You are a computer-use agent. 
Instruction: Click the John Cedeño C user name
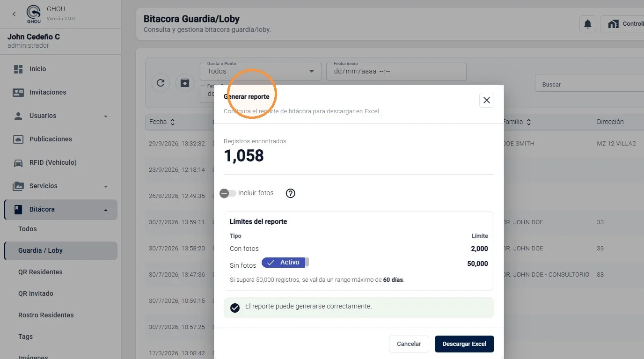[34, 37]
